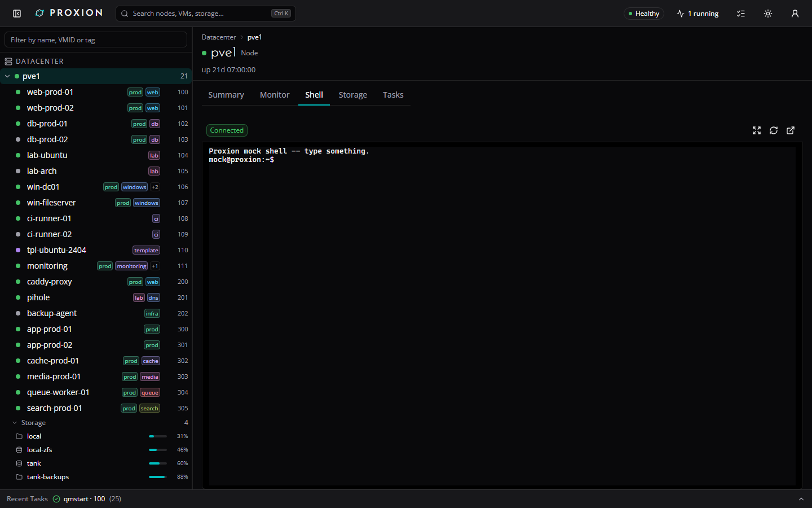
Task: Show extra tag on monitoring row
Action: click(x=155, y=266)
